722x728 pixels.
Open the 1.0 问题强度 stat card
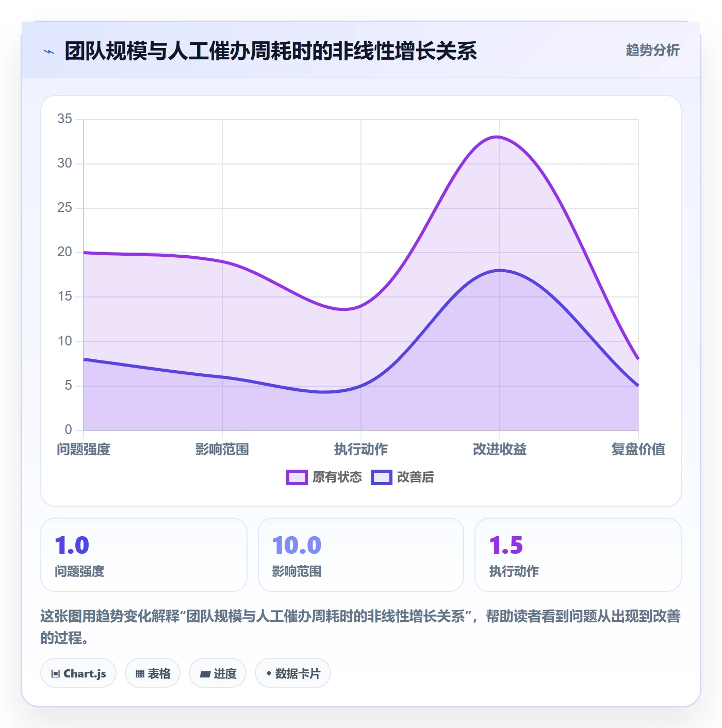pos(144,555)
